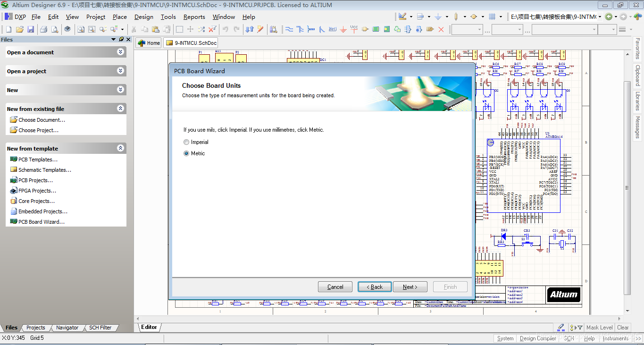The image size is (644, 345).
Task: Place GND power port
Action: 343,29
